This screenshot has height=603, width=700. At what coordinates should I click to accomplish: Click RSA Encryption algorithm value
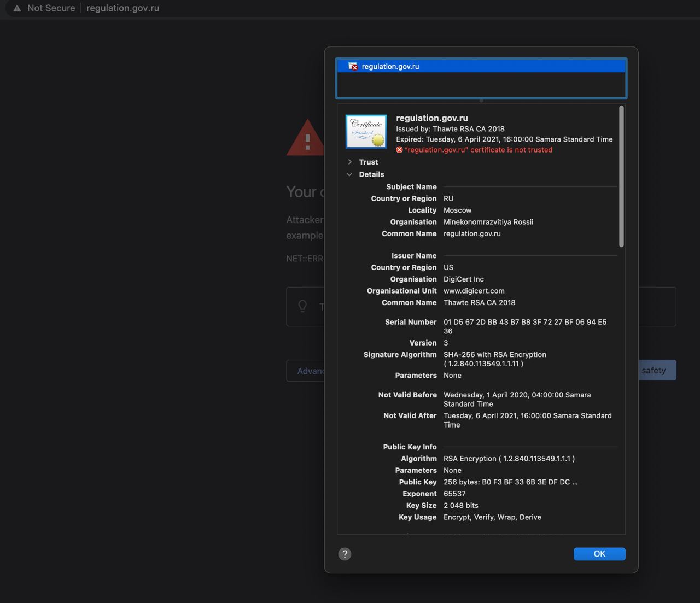click(x=509, y=459)
